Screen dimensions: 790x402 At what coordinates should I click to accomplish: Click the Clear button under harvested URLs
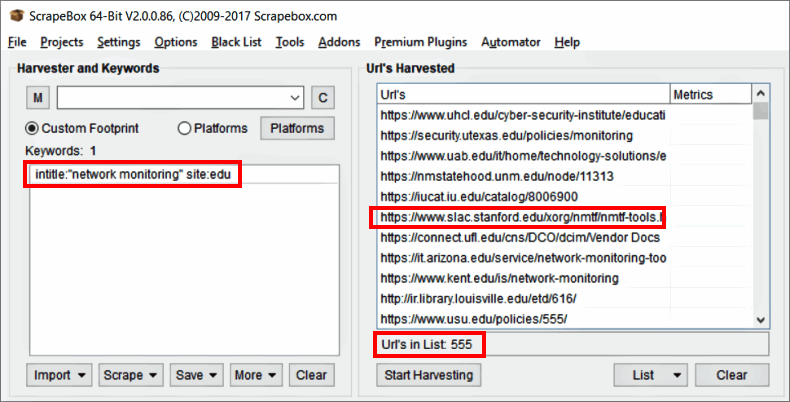tap(732, 375)
